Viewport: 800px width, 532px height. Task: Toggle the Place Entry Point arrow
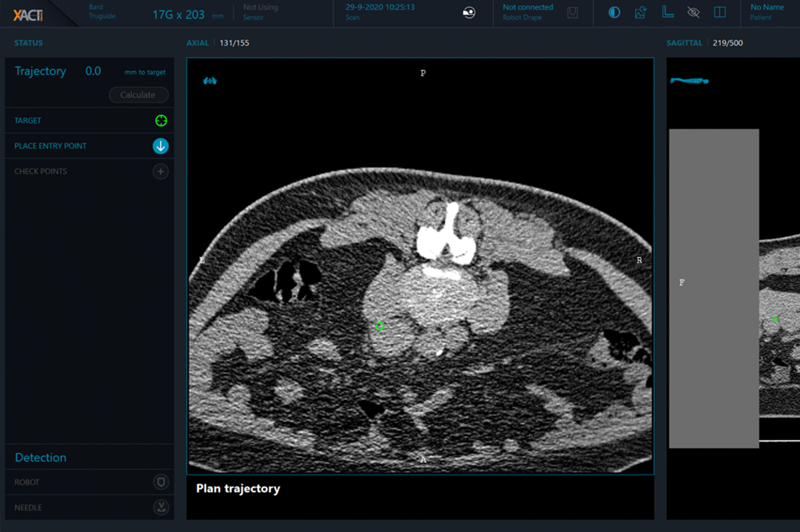click(161, 146)
